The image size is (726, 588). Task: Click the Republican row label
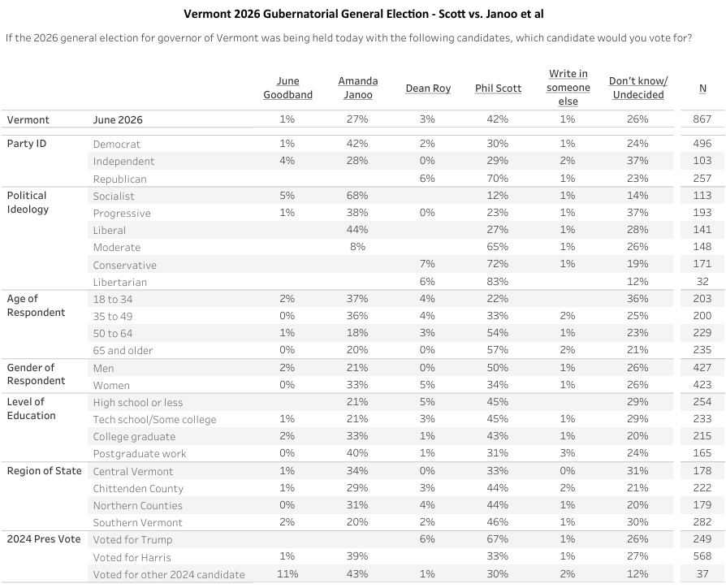tap(120, 179)
